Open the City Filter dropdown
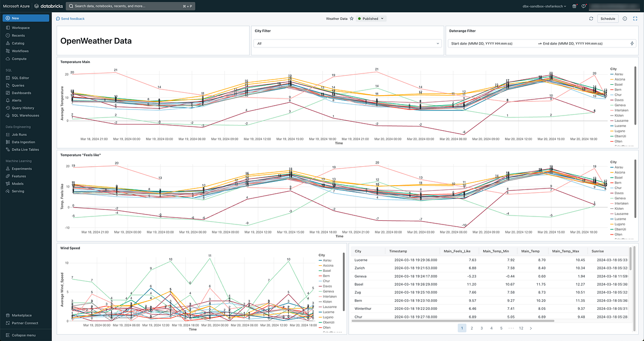This screenshot has height=341, width=644. coord(347,43)
